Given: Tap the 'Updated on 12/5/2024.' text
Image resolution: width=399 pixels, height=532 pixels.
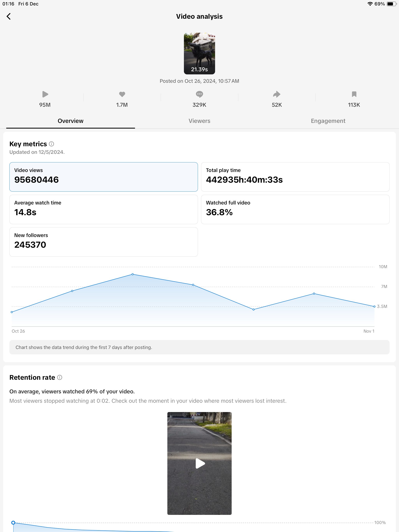Looking at the screenshot, I should click(x=37, y=152).
